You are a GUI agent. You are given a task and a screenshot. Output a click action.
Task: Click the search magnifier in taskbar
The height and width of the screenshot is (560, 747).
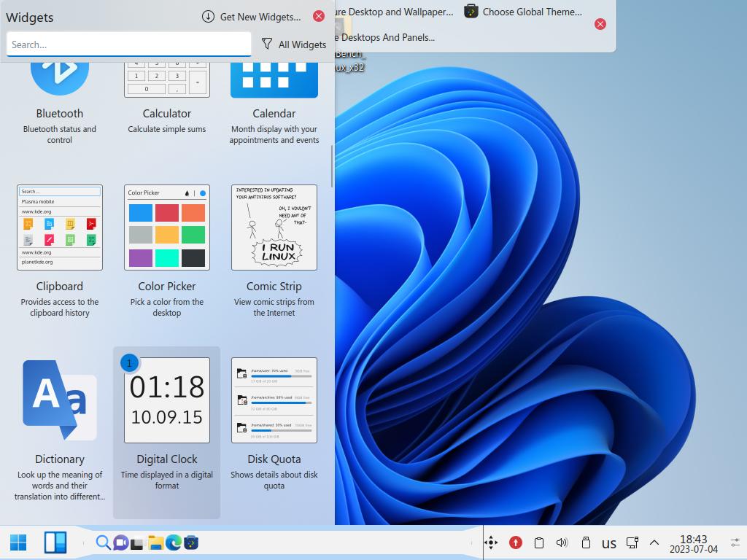(103, 542)
